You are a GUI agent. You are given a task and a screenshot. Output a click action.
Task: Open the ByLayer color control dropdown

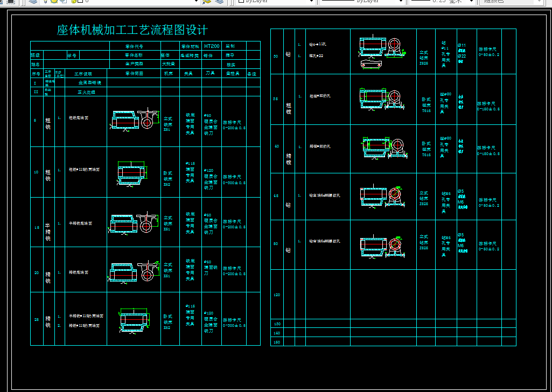(275, 2)
